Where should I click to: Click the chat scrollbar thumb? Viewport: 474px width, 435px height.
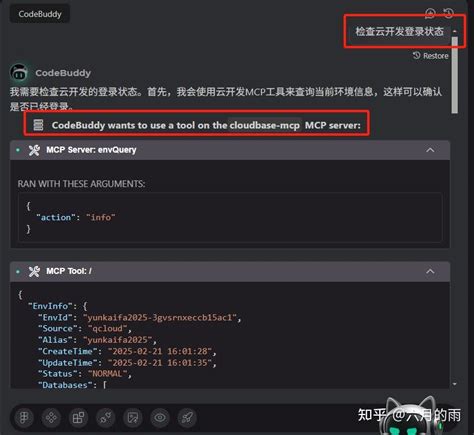pos(455,75)
